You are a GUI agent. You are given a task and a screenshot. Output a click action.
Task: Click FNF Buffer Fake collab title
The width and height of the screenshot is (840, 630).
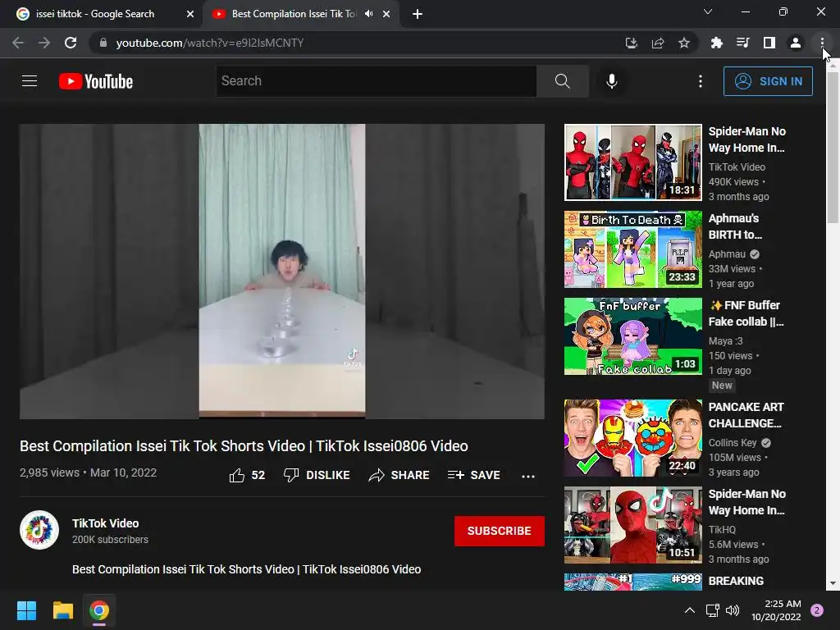click(x=746, y=313)
